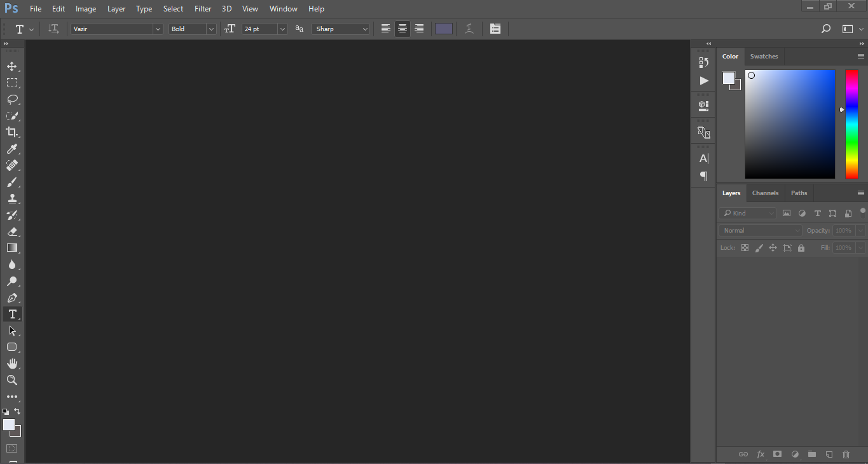This screenshot has height=464, width=868.
Task: Create a new layer
Action: 829,454
